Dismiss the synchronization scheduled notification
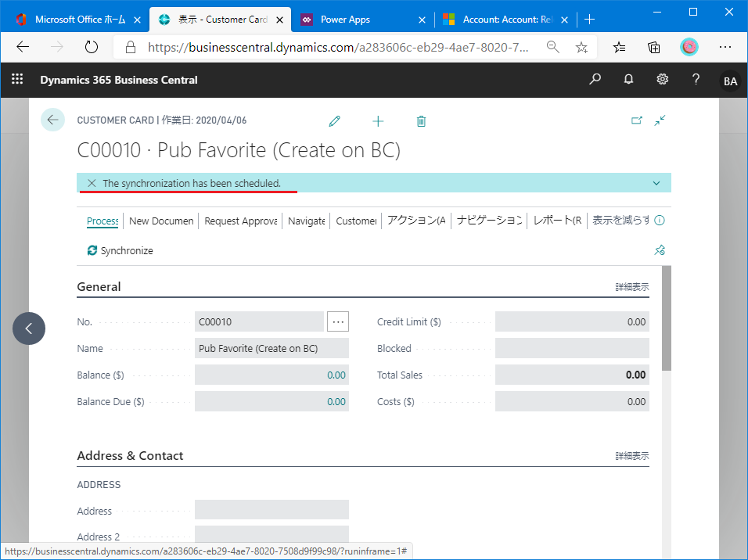Screen dimensions: 748x560 coord(92,183)
